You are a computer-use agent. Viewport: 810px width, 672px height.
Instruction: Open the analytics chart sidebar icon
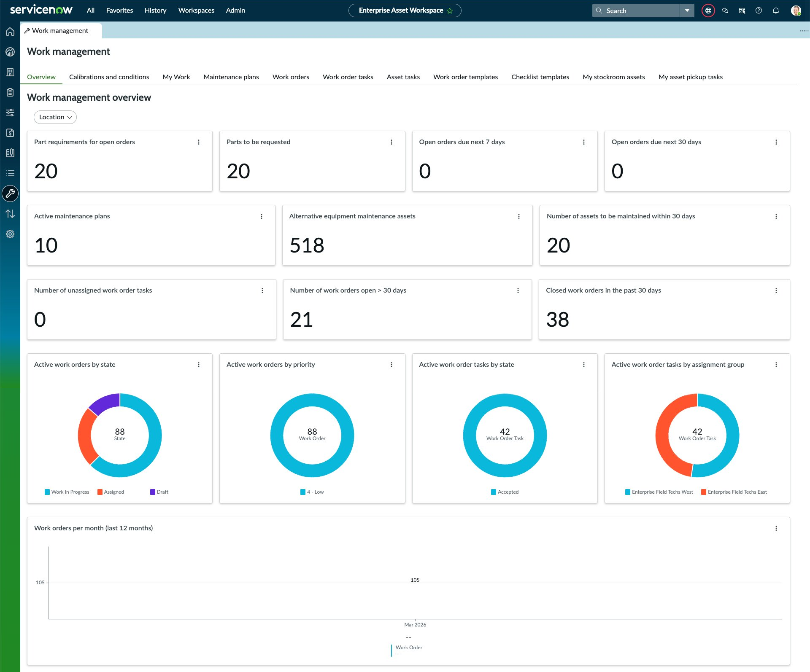10,52
